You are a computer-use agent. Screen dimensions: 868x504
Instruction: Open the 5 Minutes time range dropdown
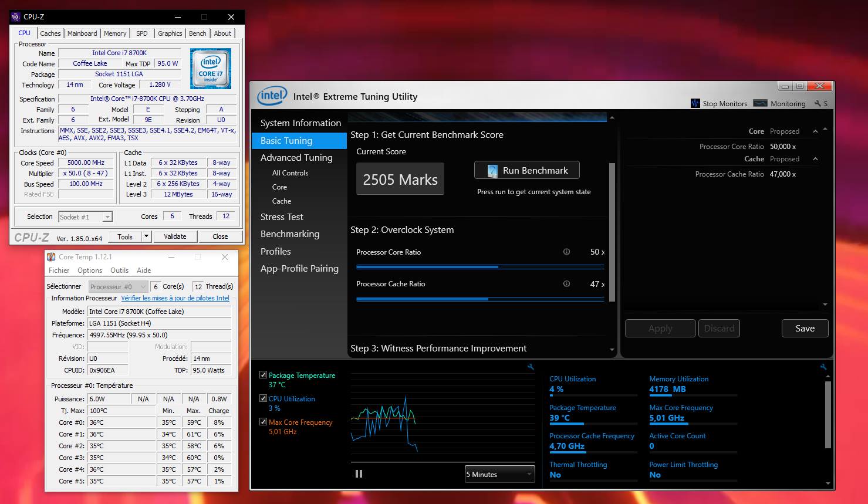coord(499,474)
